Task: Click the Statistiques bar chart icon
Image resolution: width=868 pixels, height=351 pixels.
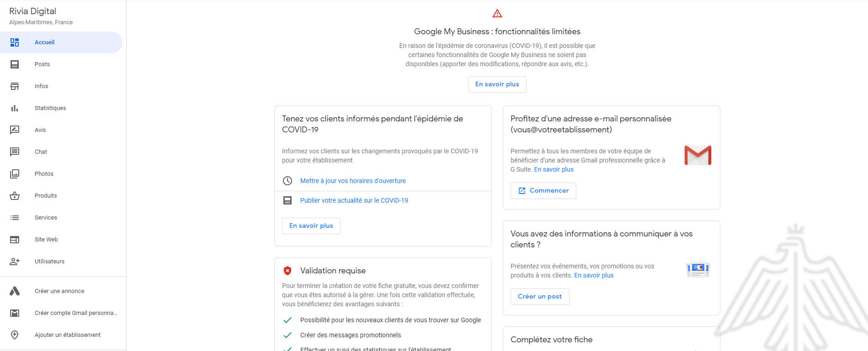Action: click(15, 108)
